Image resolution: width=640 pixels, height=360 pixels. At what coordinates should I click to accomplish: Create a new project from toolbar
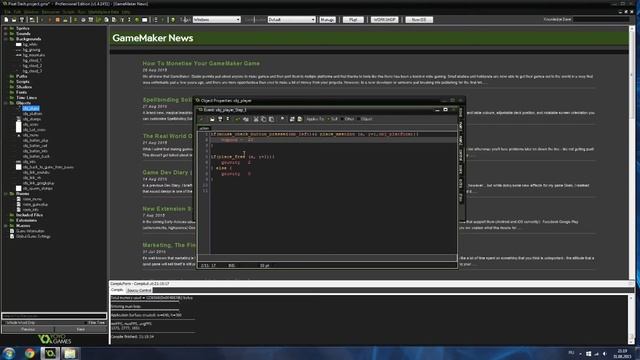coord(6,20)
